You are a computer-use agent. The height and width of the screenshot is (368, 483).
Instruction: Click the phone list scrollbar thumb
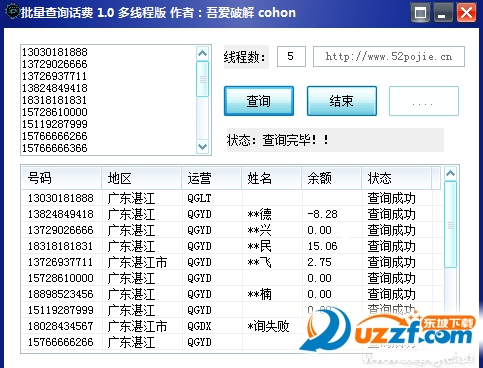pos(202,79)
